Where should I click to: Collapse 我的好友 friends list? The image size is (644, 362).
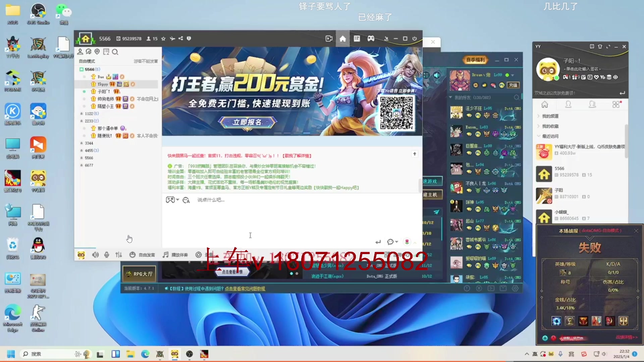pyautogui.click(x=451, y=98)
